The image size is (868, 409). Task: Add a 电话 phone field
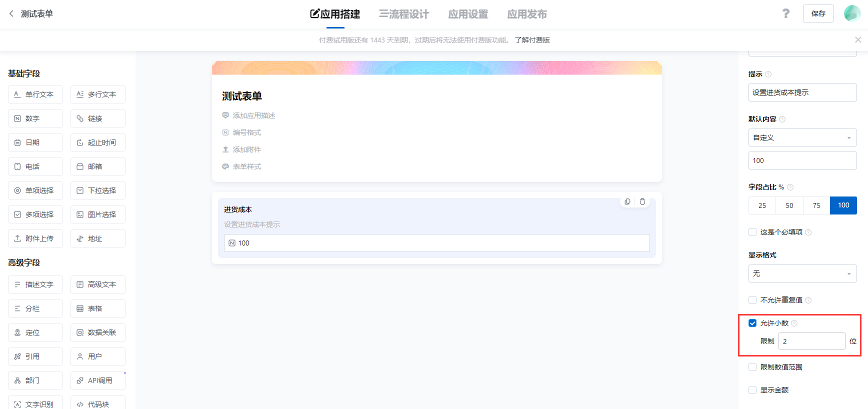click(x=35, y=166)
